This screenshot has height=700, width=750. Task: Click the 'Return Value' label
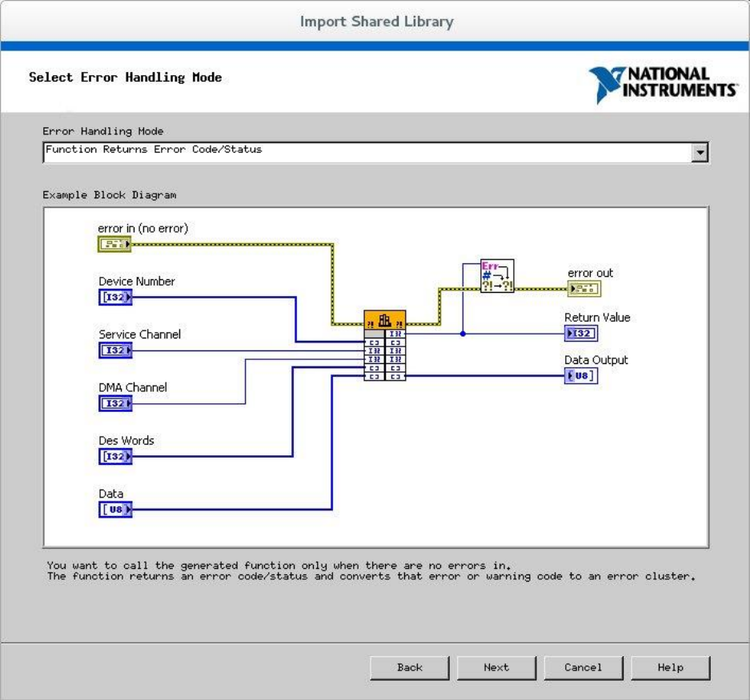pos(597,318)
